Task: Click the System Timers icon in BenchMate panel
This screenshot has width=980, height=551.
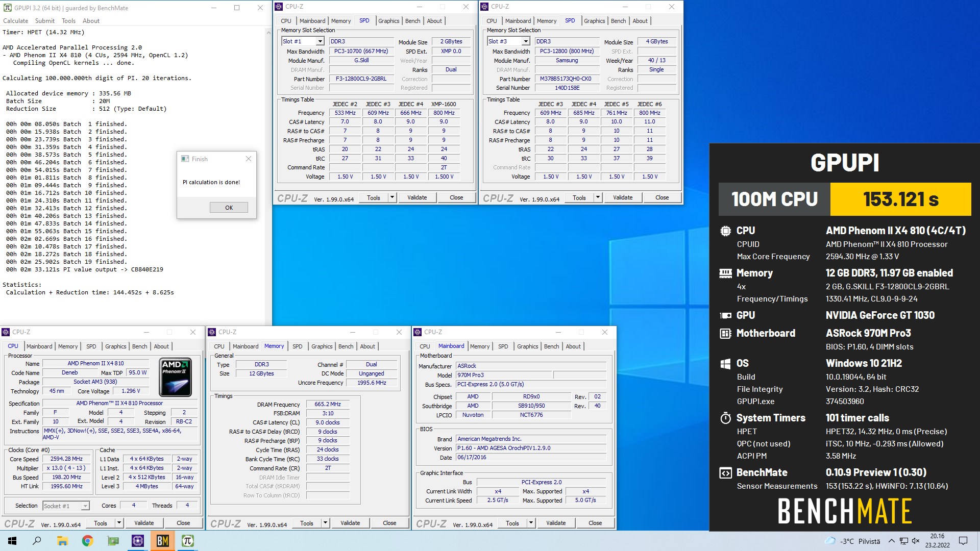Action: 725,418
